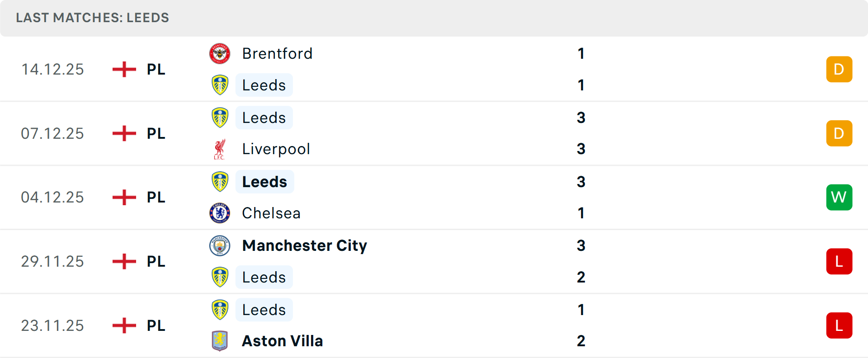Click the draw badge for Brentford match
The width and height of the screenshot is (868, 358).
(839, 70)
